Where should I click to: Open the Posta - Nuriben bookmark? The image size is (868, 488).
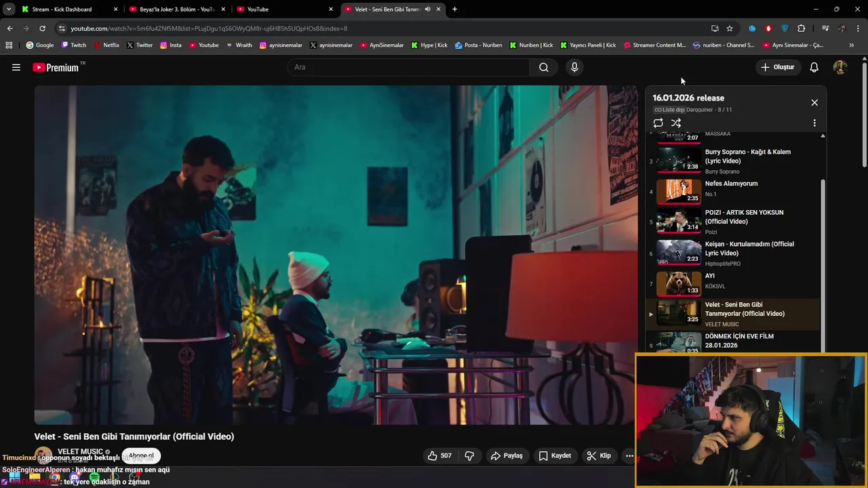[479, 45]
